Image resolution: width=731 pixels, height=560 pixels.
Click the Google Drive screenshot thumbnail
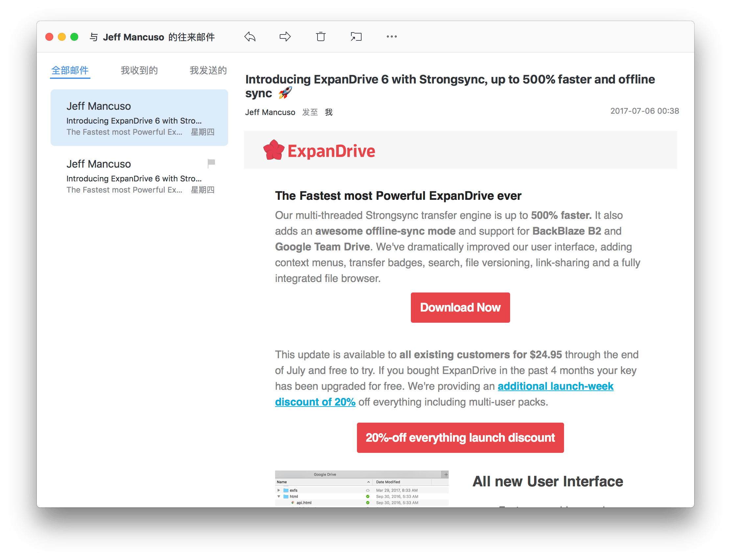pos(362,488)
